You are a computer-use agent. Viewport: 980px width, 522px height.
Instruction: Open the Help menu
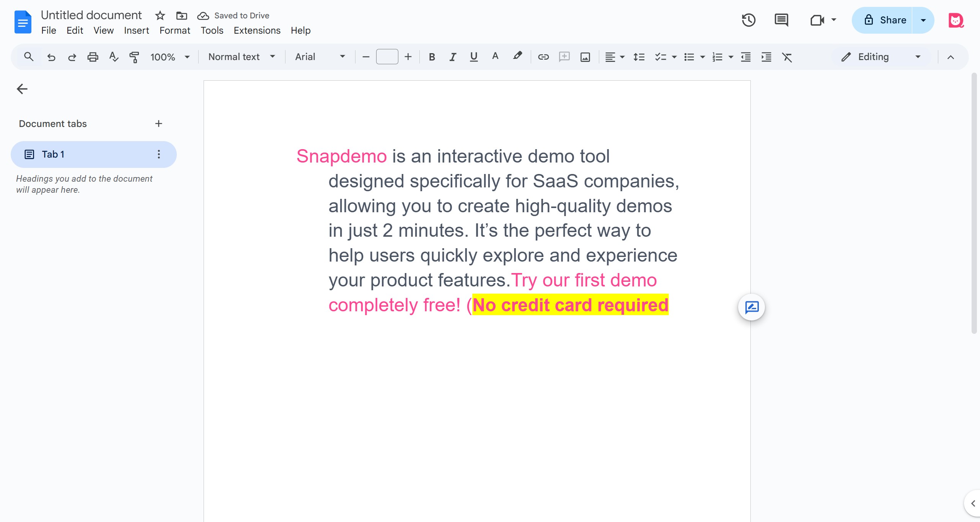(300, 31)
